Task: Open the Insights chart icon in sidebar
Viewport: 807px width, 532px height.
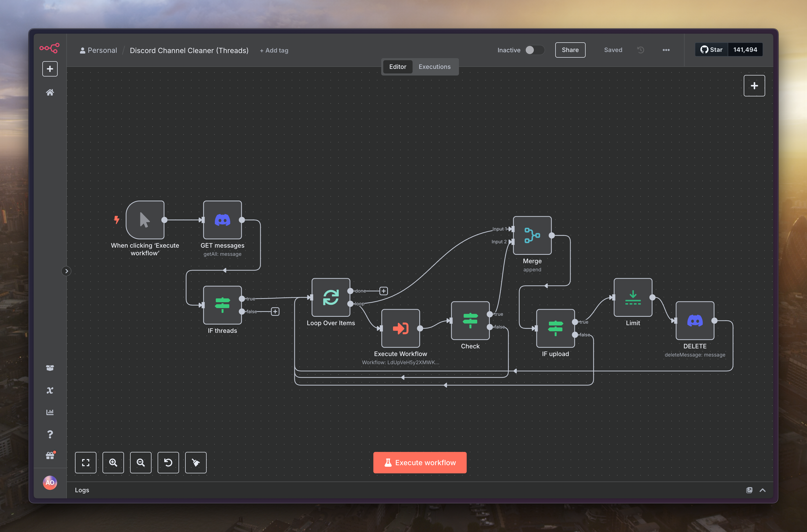Action: pyautogui.click(x=50, y=412)
